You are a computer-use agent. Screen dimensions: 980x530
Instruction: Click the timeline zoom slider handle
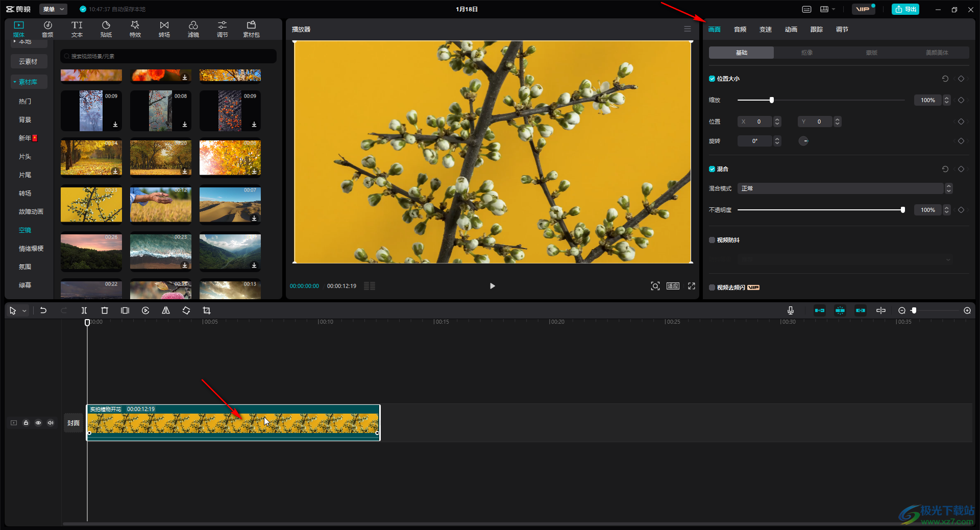coord(914,310)
